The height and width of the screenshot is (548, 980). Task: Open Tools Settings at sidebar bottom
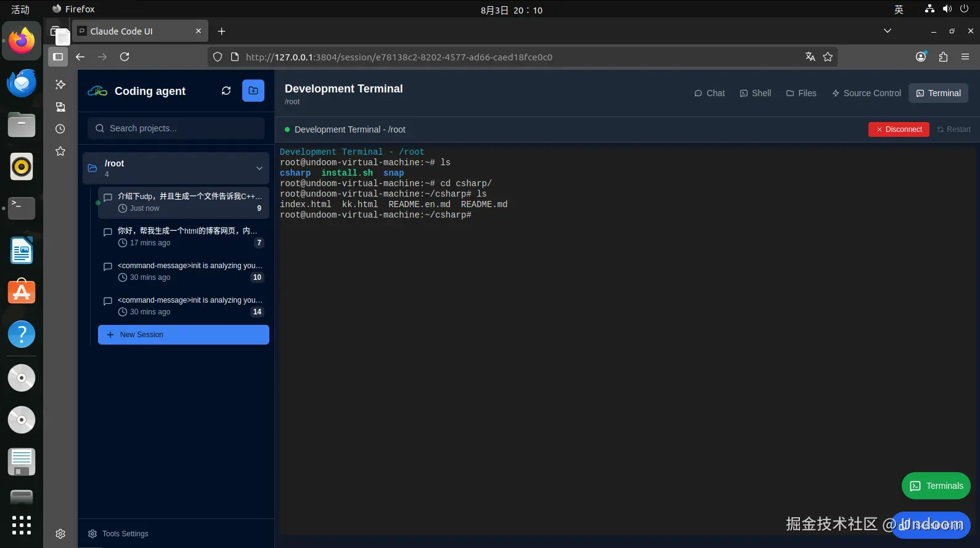point(118,534)
